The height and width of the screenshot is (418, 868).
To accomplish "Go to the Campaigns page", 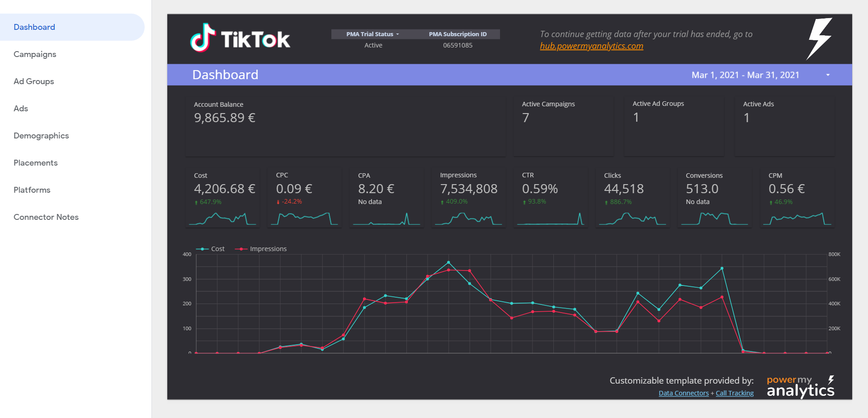I will pyautogui.click(x=35, y=54).
